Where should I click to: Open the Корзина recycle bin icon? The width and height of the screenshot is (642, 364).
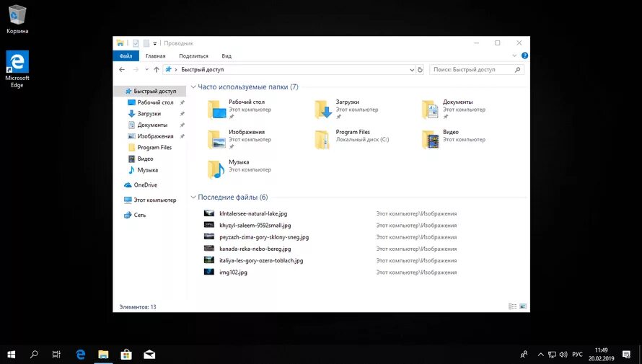pos(17,19)
